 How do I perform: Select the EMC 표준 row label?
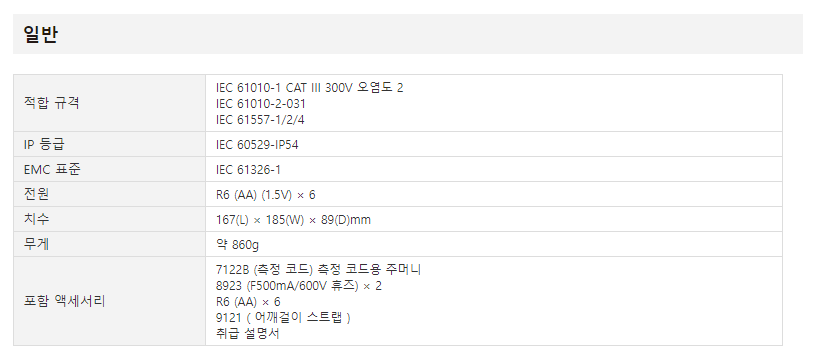(52, 169)
